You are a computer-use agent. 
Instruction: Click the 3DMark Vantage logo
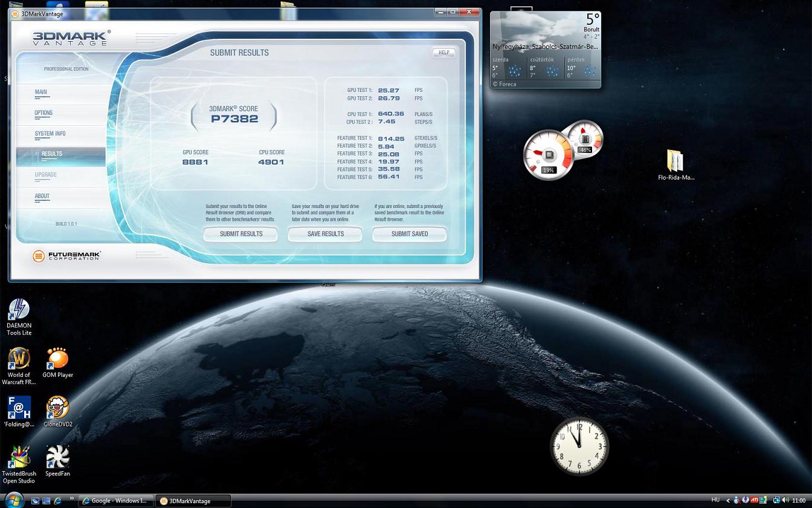point(71,38)
